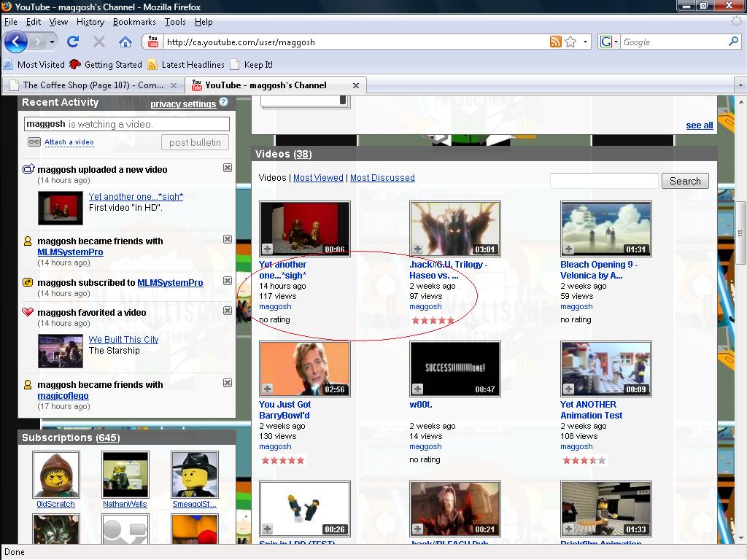
Task: Remove 'became friends with magicoflego' activity item
Action: [228, 383]
